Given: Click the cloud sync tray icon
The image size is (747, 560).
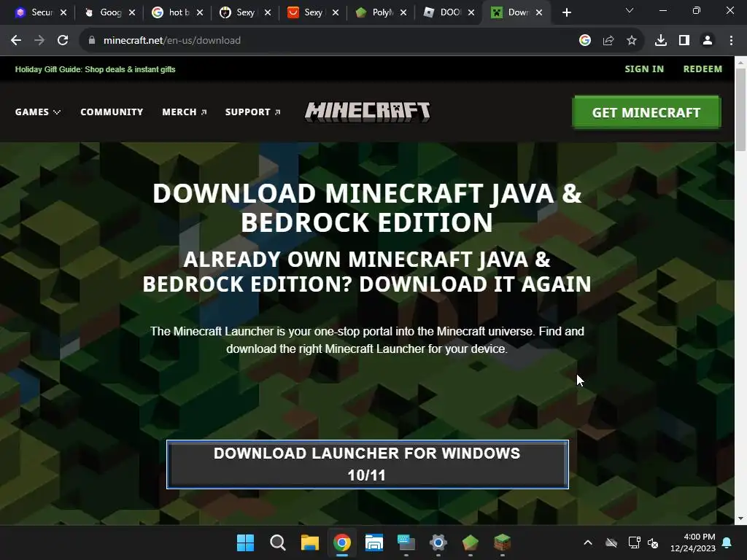Looking at the screenshot, I should [611, 542].
